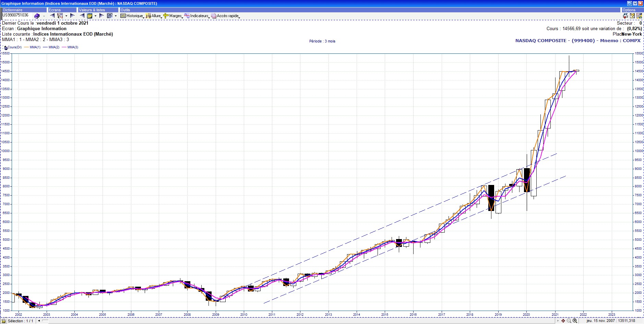This screenshot has width=644, height=324.
Task: Click the zoom out magnifier icon
Action: (x=569, y=321)
